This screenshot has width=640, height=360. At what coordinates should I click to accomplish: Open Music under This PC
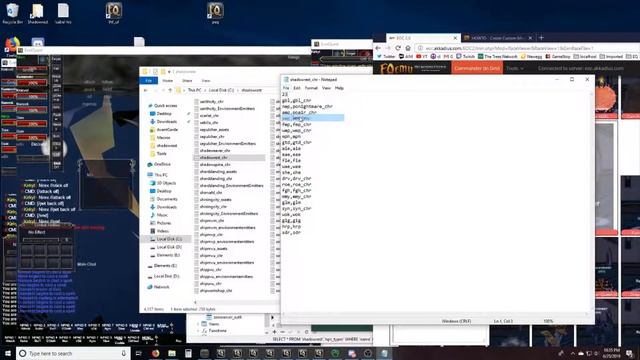coord(162,215)
